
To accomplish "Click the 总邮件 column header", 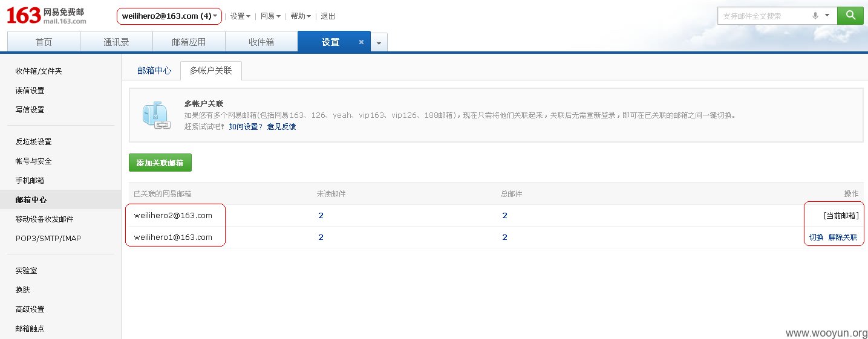I will coord(511,194).
